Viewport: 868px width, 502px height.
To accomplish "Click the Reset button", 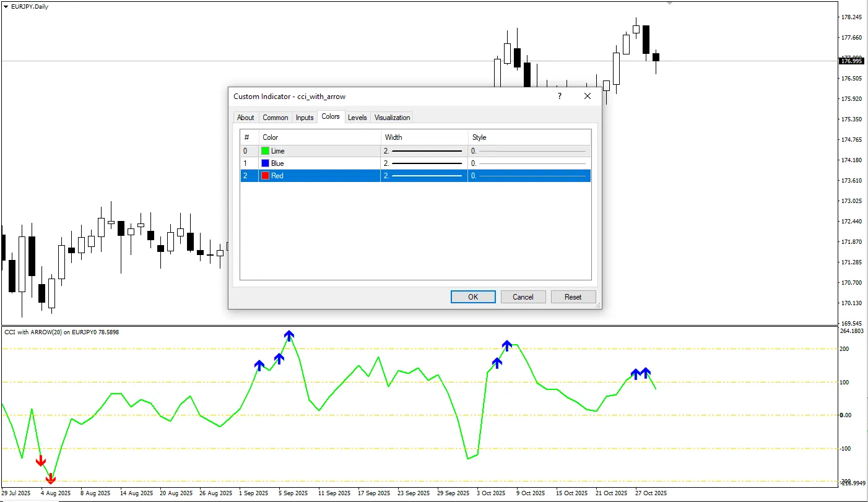I will [573, 297].
